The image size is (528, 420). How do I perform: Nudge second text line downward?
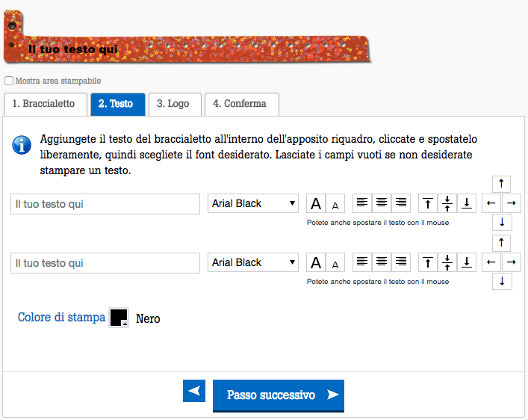pos(502,281)
